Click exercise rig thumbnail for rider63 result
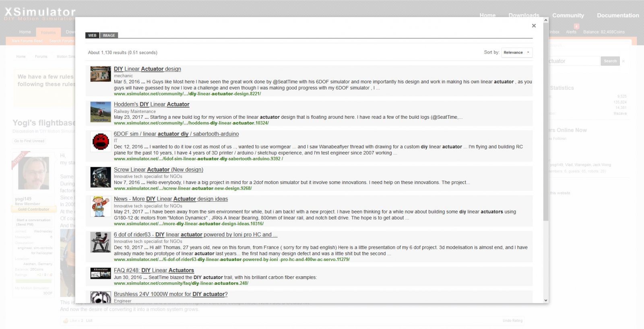The image size is (644, 329). (101, 242)
